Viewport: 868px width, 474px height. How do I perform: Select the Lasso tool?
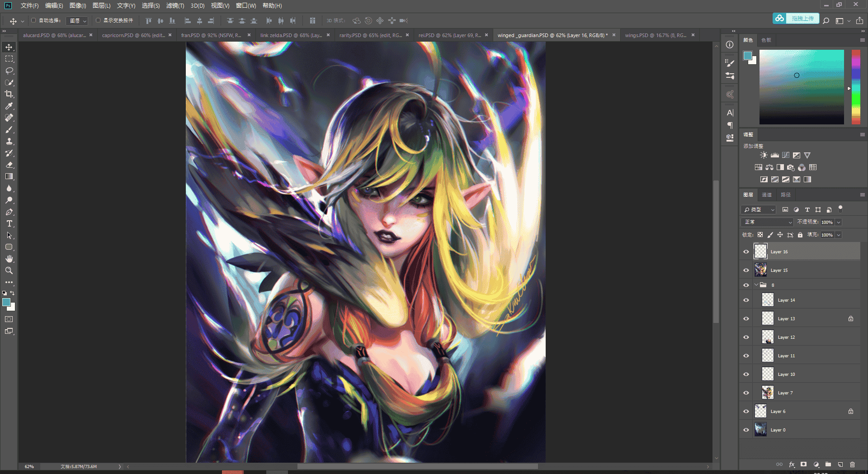(9, 71)
